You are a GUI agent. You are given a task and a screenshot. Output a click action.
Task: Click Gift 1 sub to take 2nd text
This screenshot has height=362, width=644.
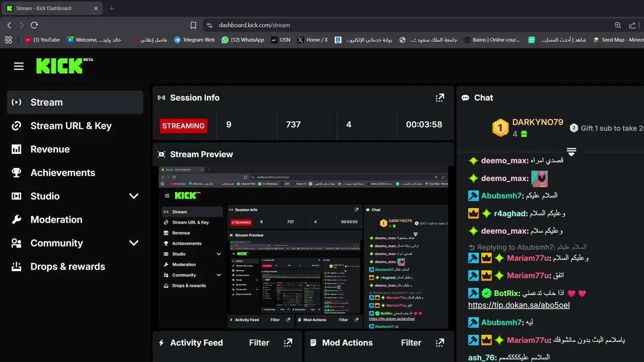point(612,128)
